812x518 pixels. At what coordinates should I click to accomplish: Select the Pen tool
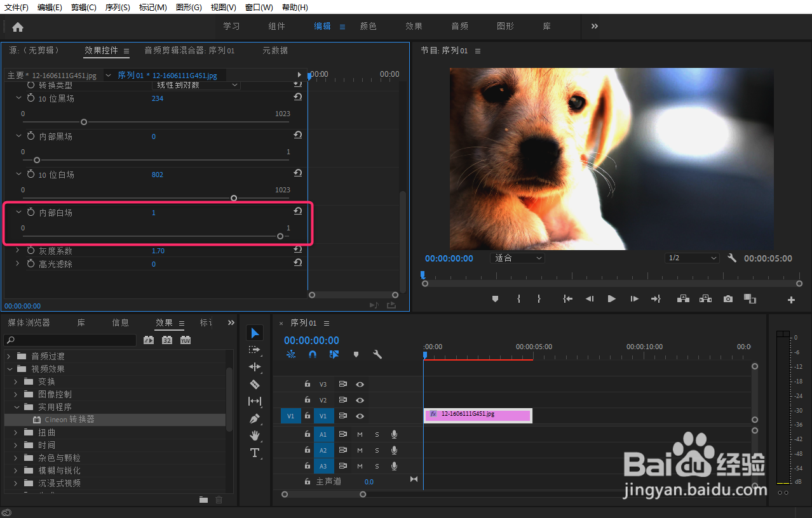(x=255, y=418)
